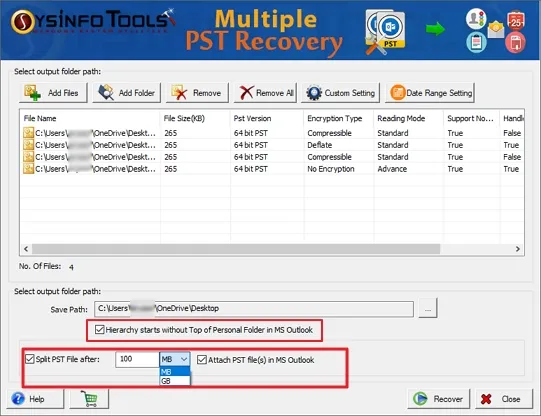Click the PST magnifier banner icon

coord(385,32)
